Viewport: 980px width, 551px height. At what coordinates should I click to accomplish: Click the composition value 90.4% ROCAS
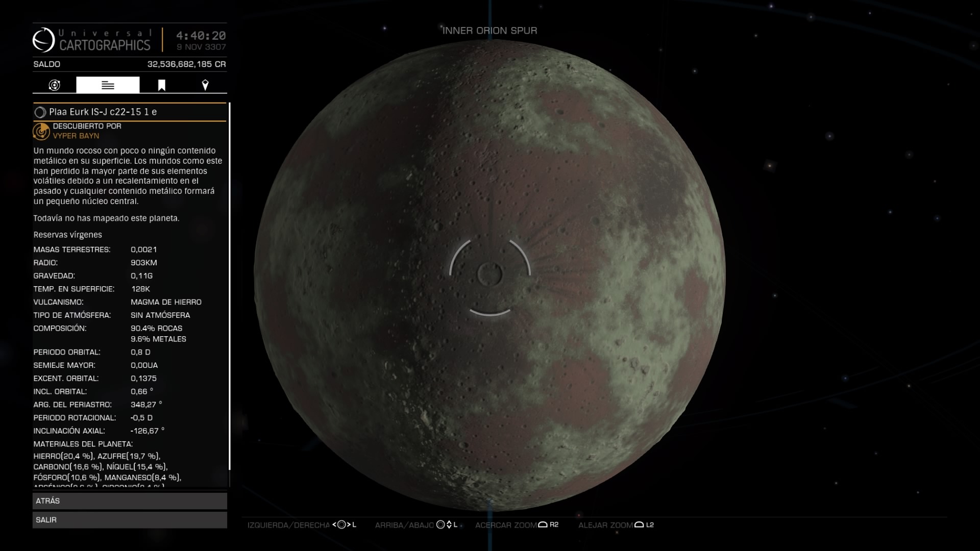pyautogui.click(x=156, y=329)
